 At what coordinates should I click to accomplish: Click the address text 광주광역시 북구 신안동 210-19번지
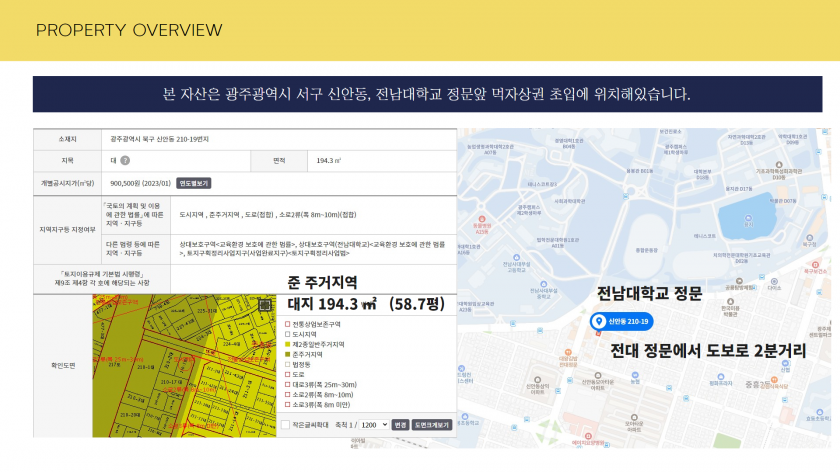pyautogui.click(x=160, y=139)
